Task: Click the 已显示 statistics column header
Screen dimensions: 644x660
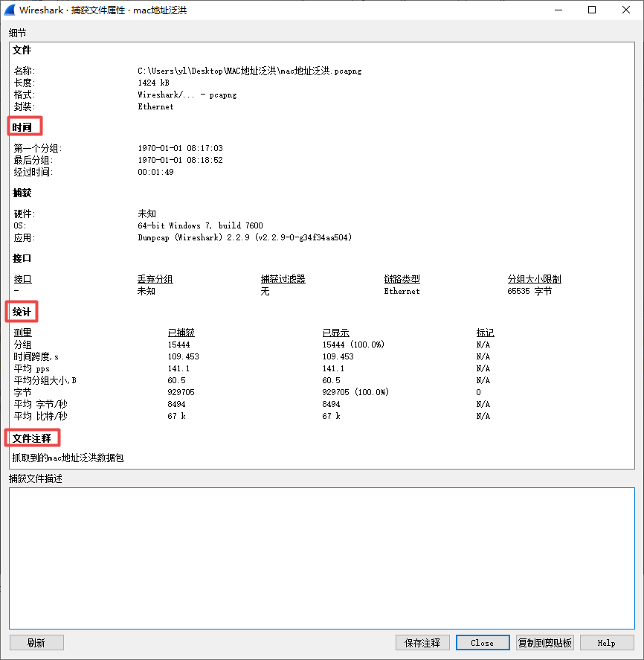Action: (x=335, y=333)
